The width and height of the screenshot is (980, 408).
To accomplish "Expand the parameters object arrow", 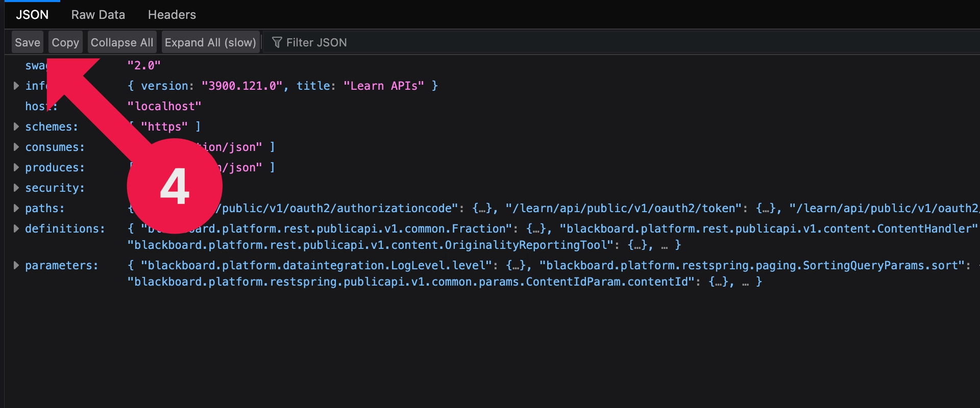I will click(16, 265).
